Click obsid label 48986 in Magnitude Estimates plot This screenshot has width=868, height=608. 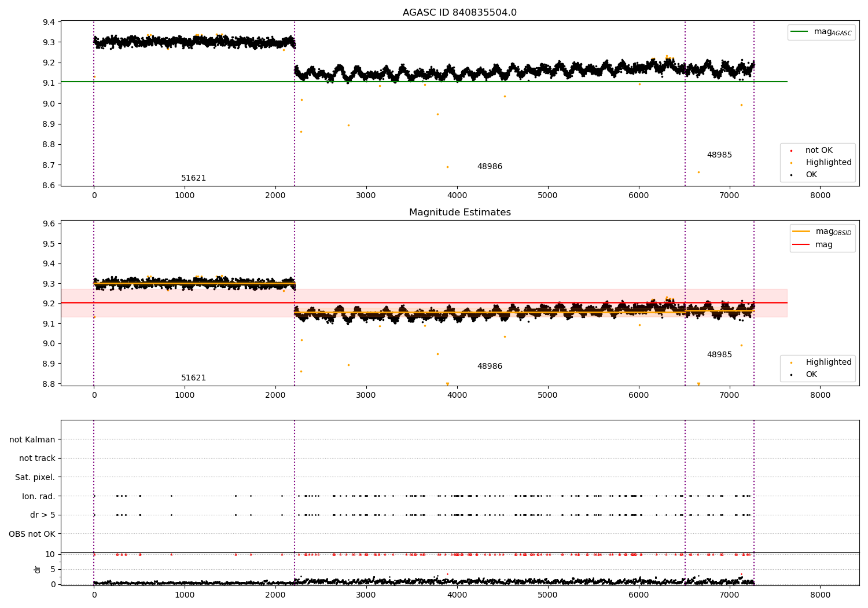(490, 367)
